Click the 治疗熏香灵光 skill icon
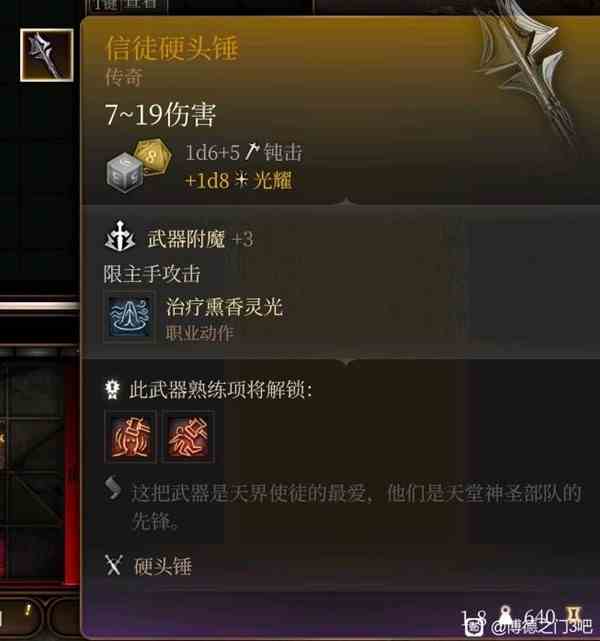The width and height of the screenshot is (600, 641). point(130,317)
